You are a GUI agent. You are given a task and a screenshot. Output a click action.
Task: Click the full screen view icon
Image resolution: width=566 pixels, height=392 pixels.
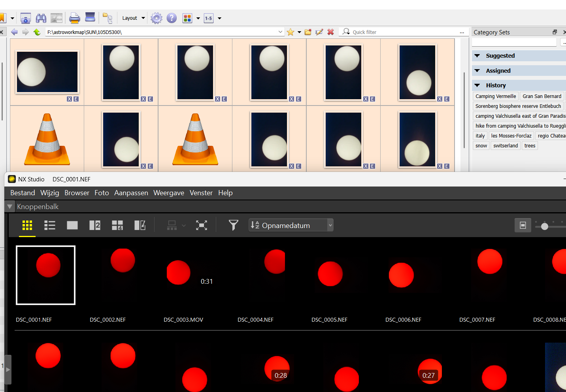202,225
